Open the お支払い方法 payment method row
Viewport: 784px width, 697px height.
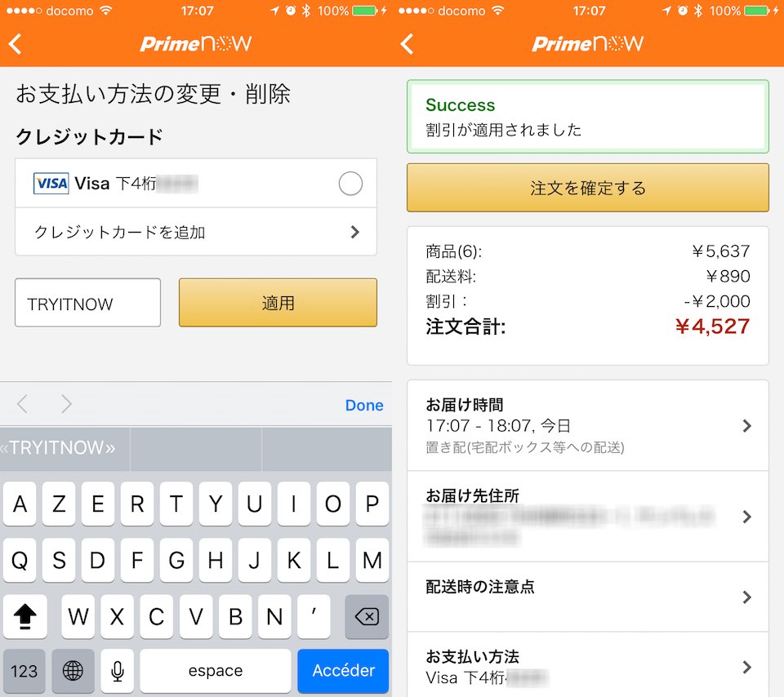(588, 667)
